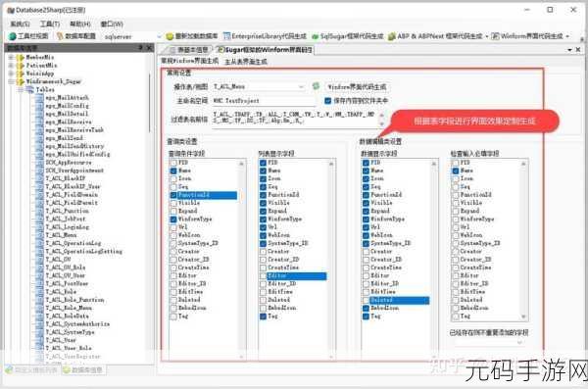
Task: Expand the WeixinApp tree node
Action: [11, 73]
